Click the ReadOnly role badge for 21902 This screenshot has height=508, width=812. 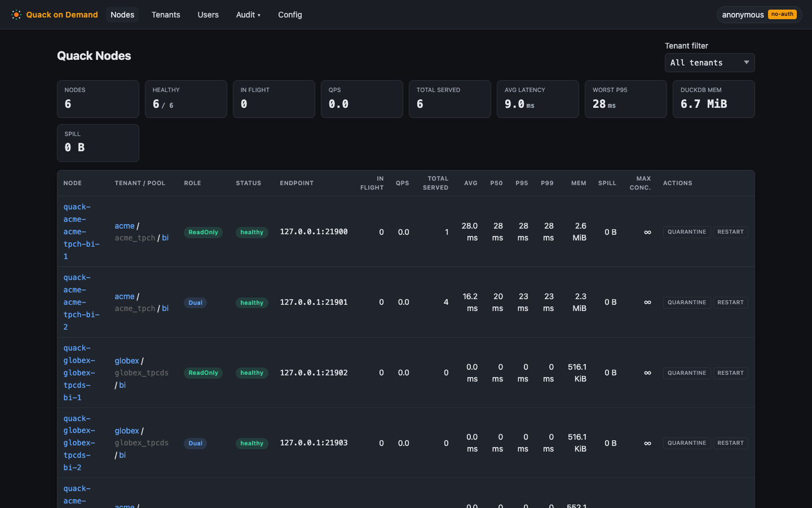[203, 373]
